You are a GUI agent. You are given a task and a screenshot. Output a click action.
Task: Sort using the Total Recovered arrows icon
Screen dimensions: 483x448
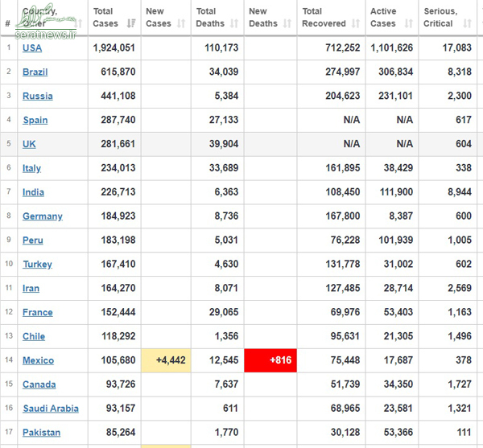pyautogui.click(x=356, y=24)
